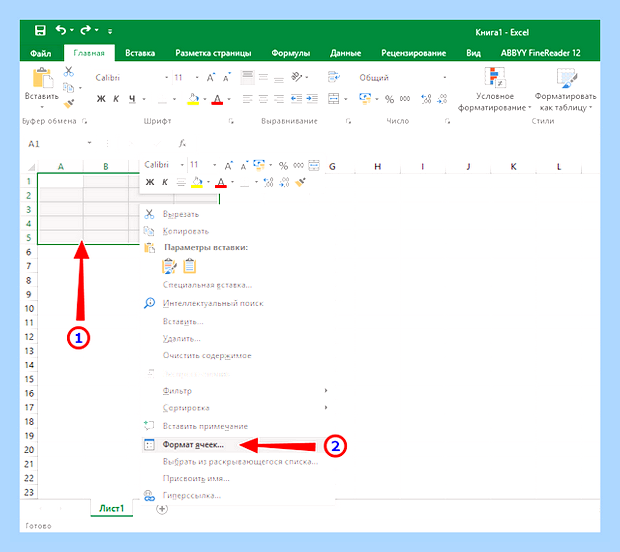Click the Save icon in quick access toolbar
The image size is (620, 552).
click(40, 30)
